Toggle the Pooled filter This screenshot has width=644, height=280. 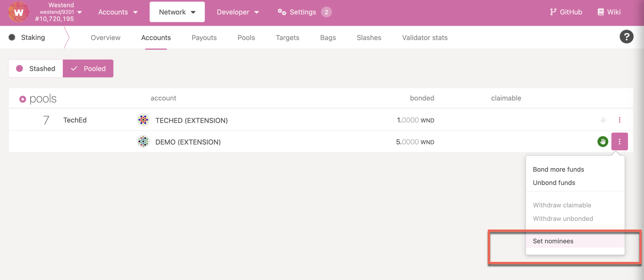(x=88, y=68)
